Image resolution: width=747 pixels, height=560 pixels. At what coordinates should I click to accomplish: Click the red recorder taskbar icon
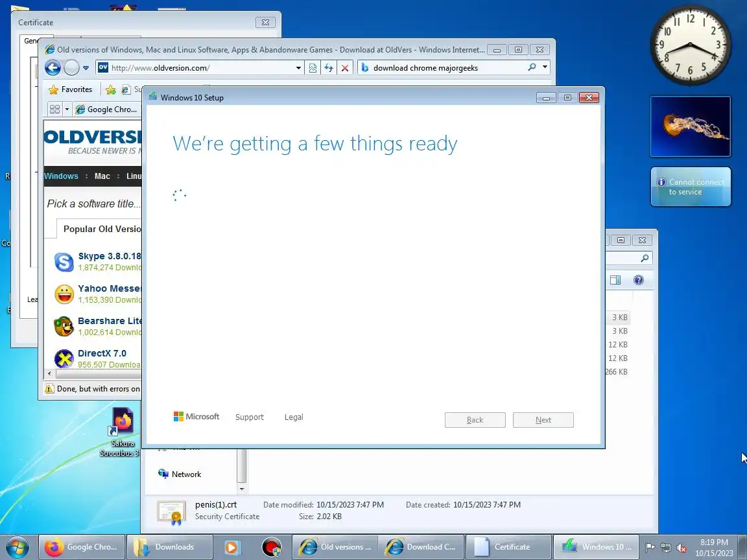pyautogui.click(x=272, y=547)
